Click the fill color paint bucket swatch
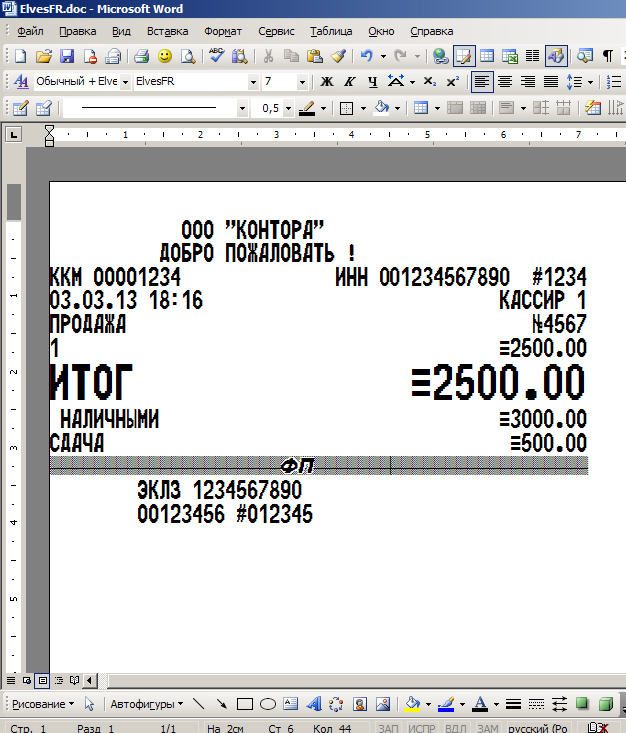This screenshot has height=733, width=626. [x=413, y=704]
